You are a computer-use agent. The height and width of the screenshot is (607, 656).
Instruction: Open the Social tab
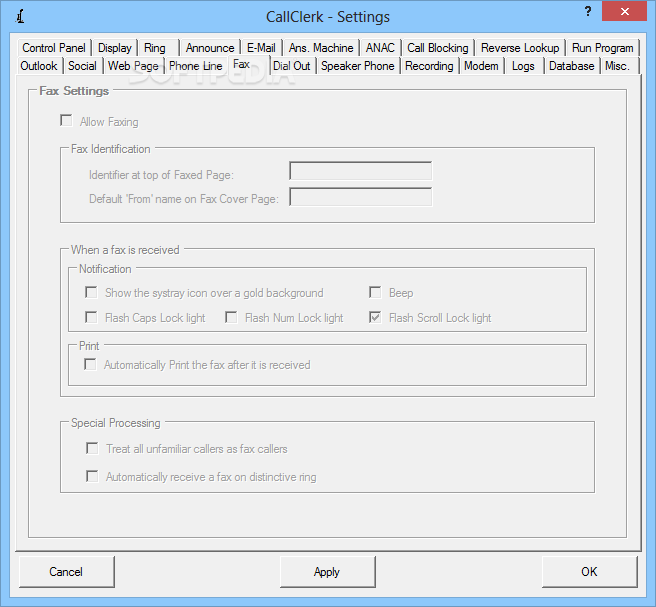pyautogui.click(x=82, y=66)
